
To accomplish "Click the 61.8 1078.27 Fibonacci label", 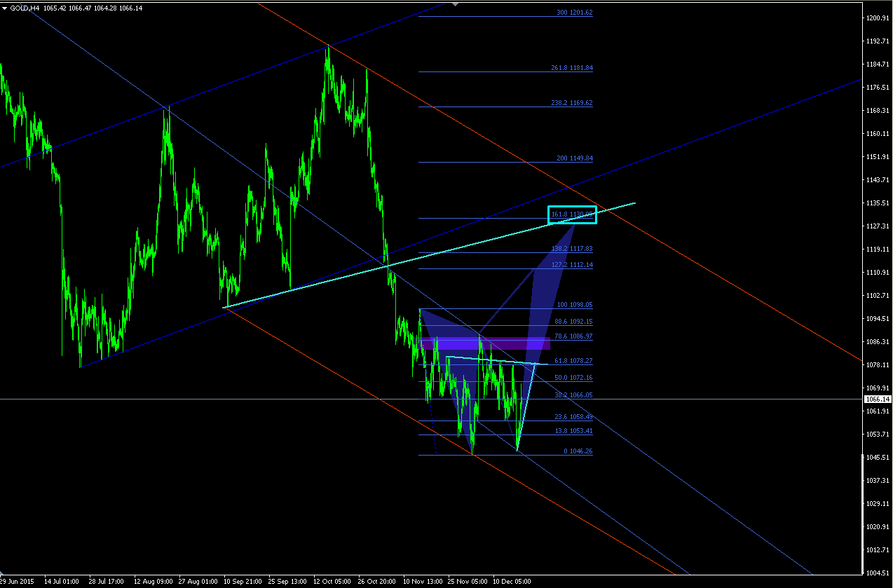I will click(x=573, y=361).
